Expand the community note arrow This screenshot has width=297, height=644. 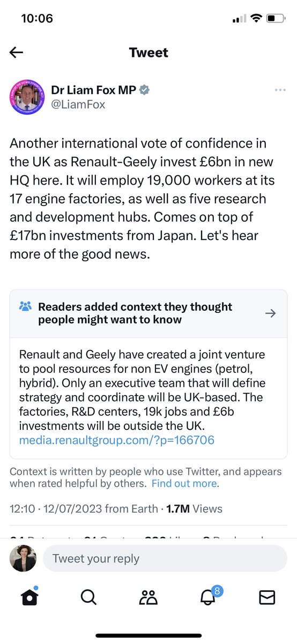271,313
